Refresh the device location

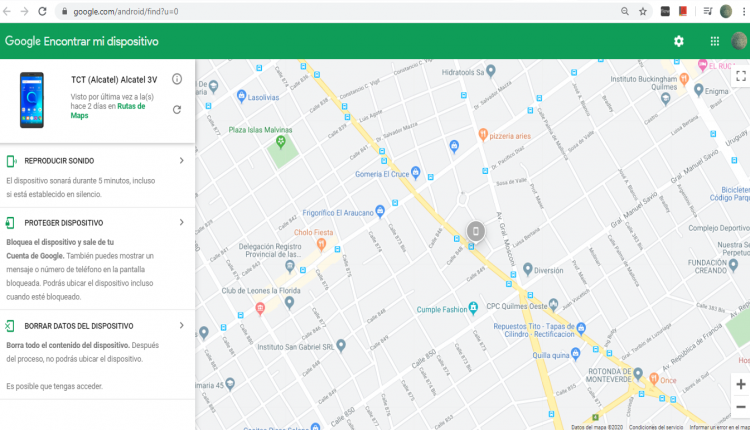click(177, 110)
